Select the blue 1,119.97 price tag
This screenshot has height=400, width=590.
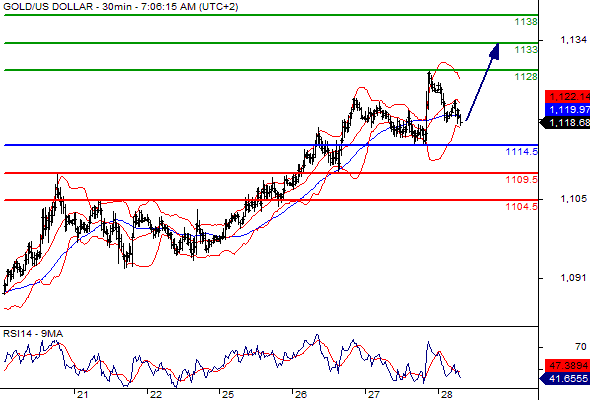(567, 110)
